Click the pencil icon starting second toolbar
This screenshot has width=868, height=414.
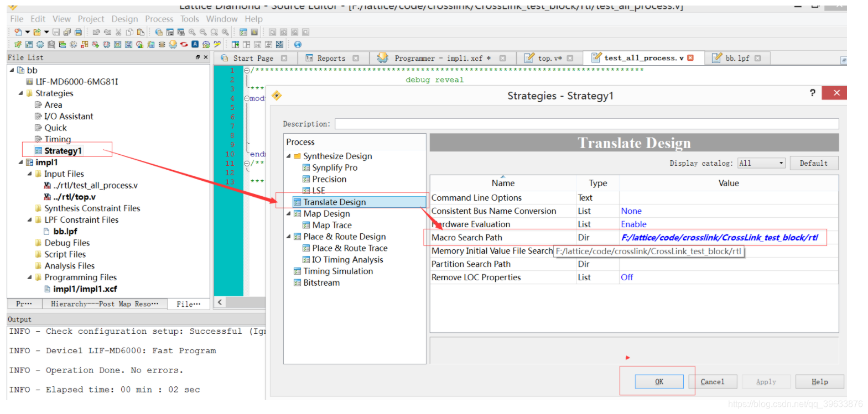[18, 44]
